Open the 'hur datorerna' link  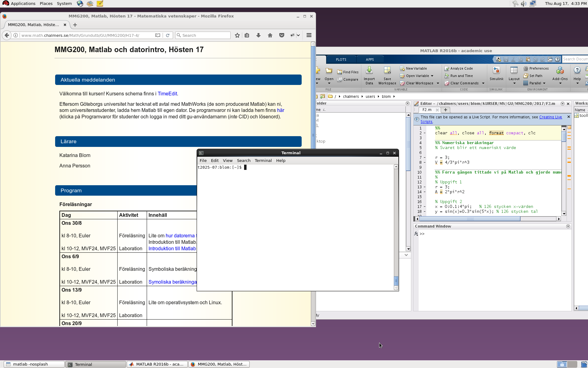point(180,236)
